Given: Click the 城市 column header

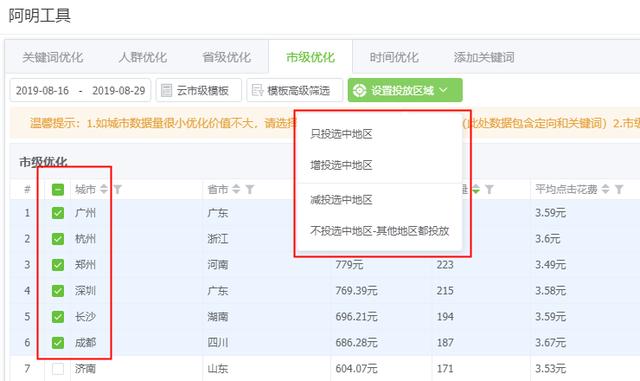Looking at the screenshot, I should coord(85,189).
